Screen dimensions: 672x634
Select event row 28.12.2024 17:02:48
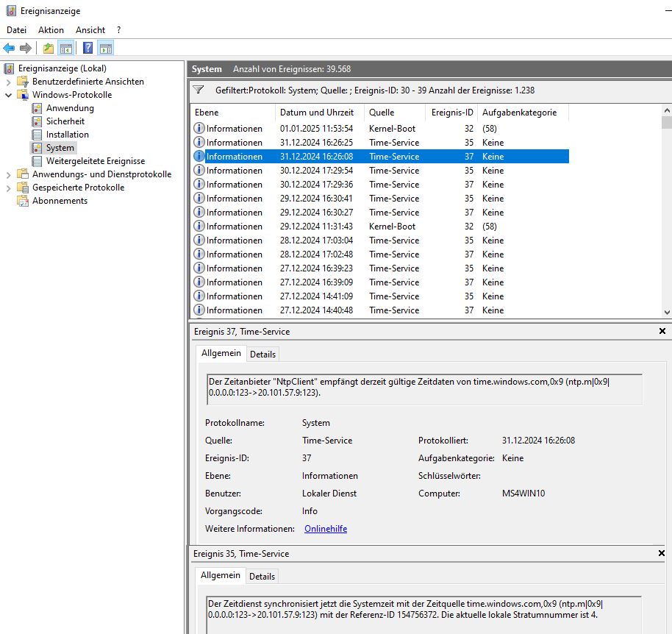pos(381,254)
